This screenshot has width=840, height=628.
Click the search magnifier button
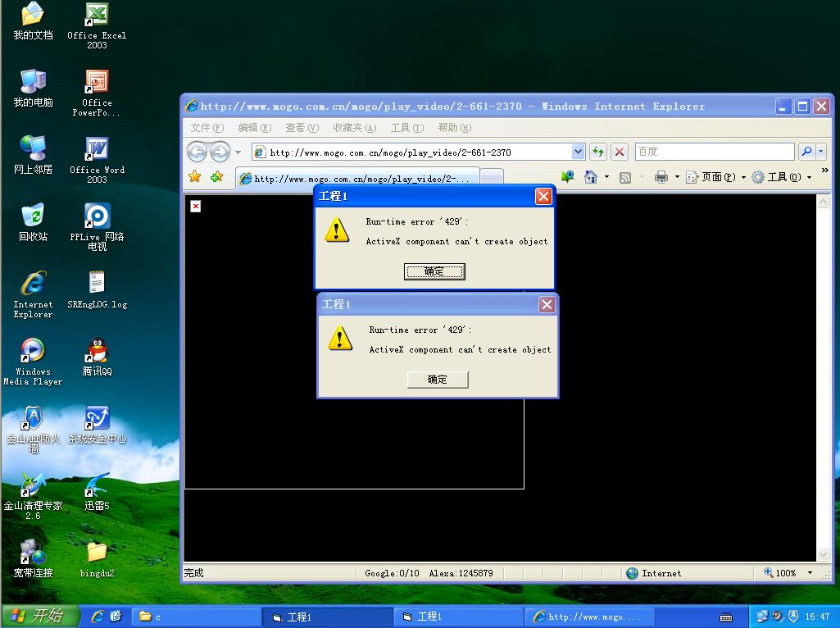point(806,152)
